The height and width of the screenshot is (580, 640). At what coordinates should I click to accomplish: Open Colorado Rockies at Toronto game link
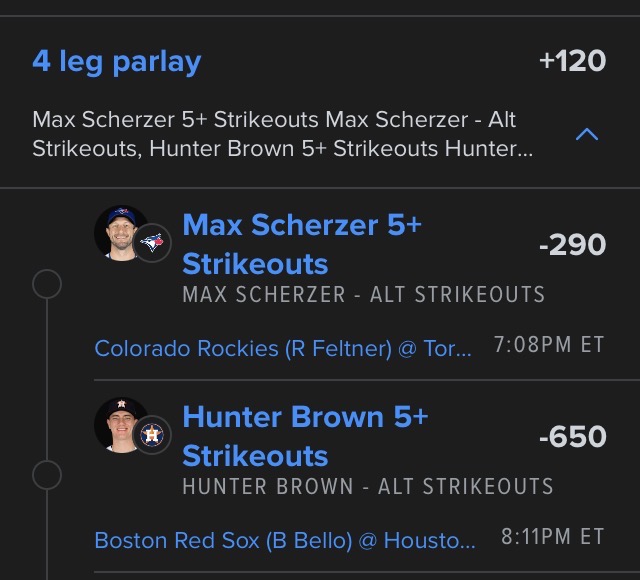click(x=283, y=348)
